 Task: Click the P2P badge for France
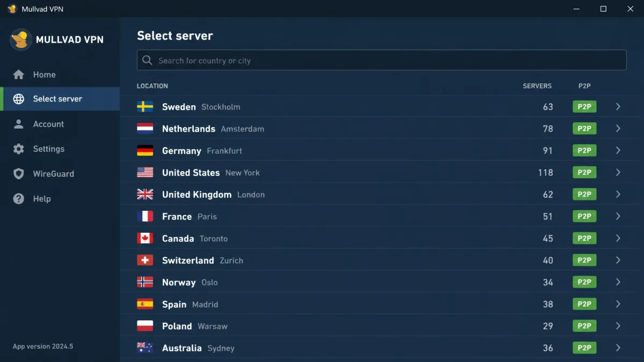point(584,216)
